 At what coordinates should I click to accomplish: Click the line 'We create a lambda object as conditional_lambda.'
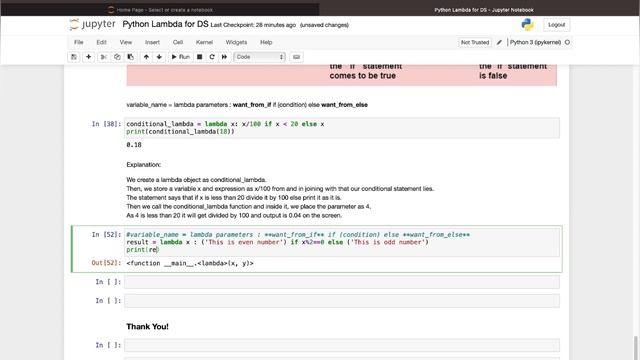click(x=196, y=180)
